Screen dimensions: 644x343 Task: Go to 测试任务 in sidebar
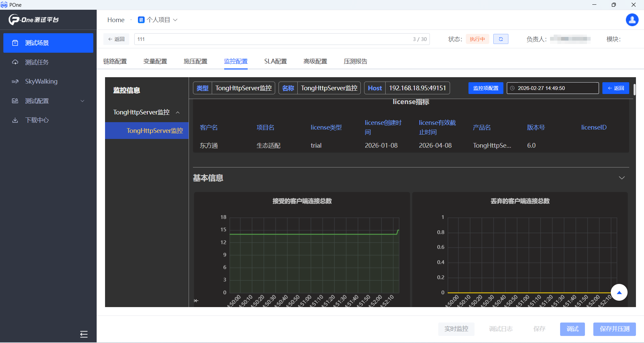click(x=37, y=62)
